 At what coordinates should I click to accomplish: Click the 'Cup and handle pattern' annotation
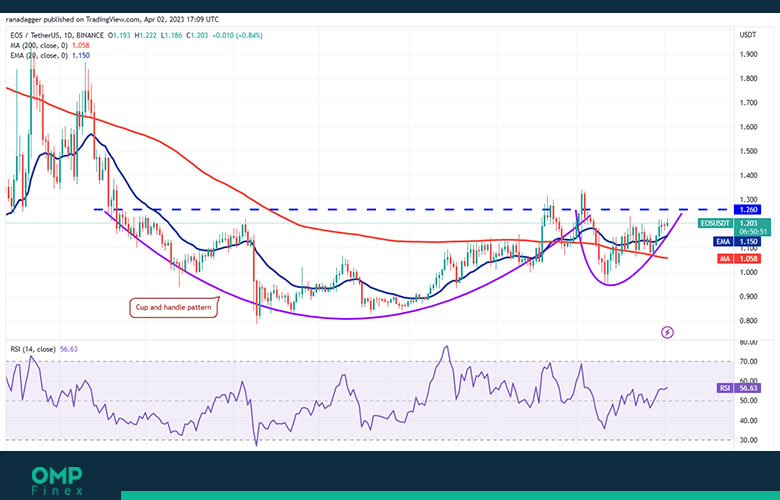(x=174, y=307)
